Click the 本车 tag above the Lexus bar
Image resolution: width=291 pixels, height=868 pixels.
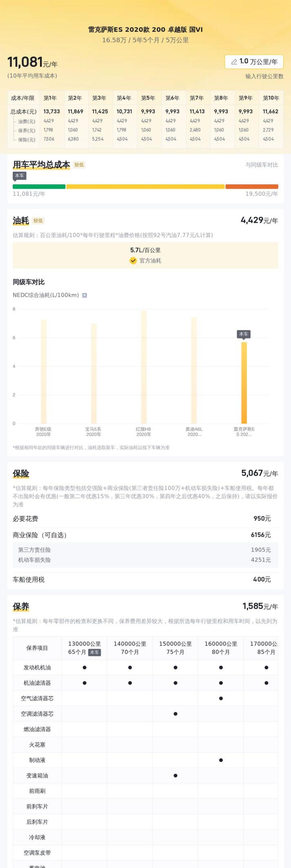click(x=244, y=334)
